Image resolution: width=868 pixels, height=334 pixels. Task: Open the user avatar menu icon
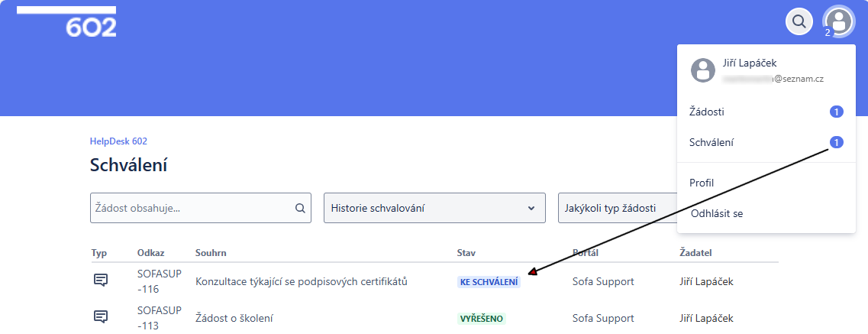click(839, 21)
